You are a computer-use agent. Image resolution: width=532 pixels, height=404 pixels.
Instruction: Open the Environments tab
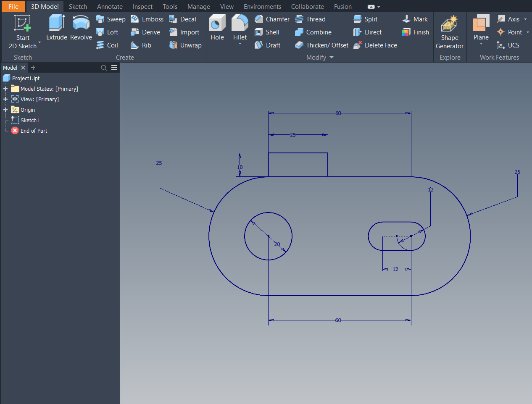(262, 6)
